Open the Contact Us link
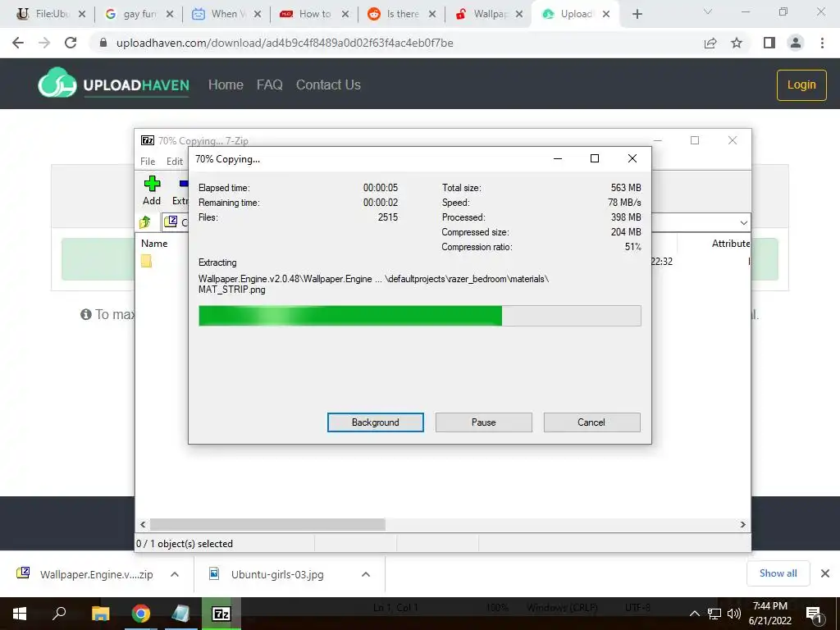The height and width of the screenshot is (630, 840). click(x=328, y=84)
